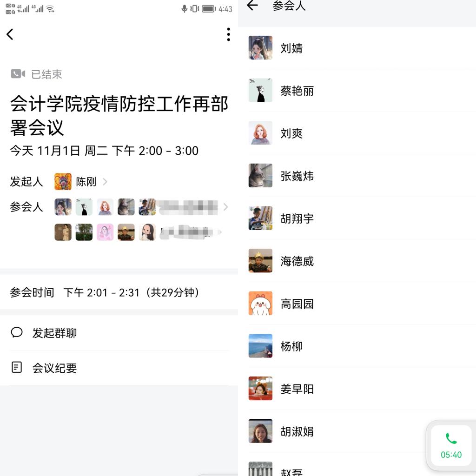Open 张巍炜's participant entry
The width and height of the screenshot is (476, 476).
[362, 175]
